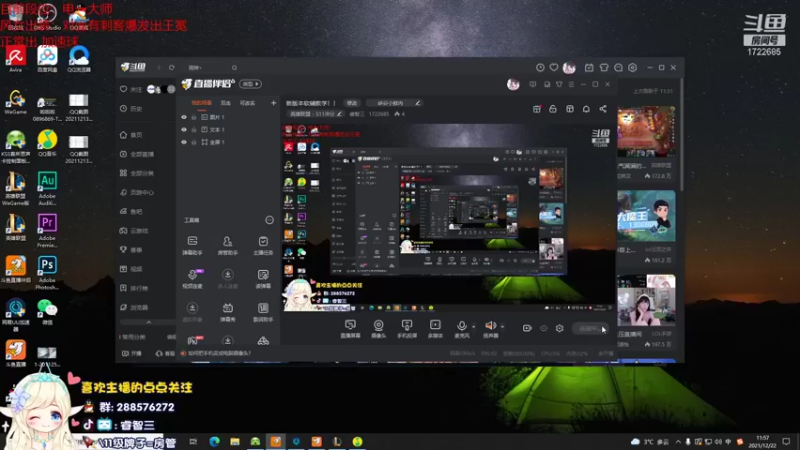Show hidden system tray icons

(x=678, y=442)
